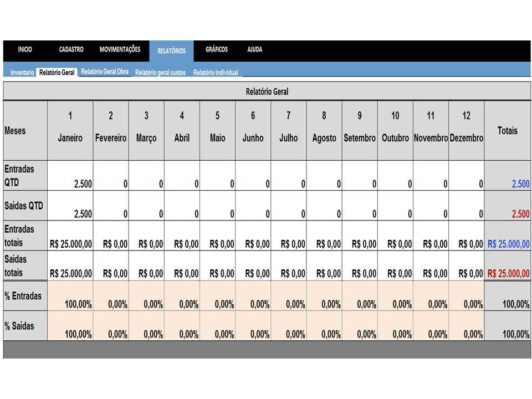The width and height of the screenshot is (532, 399).
Task: Select the Janeiro column header
Action: (x=70, y=131)
